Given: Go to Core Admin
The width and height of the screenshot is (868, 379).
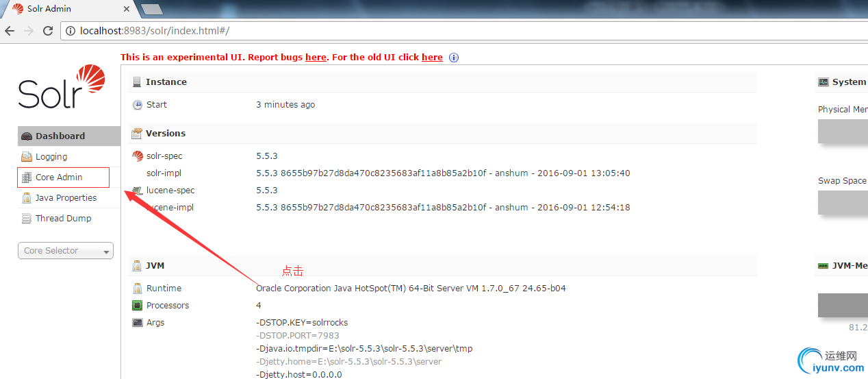Looking at the screenshot, I should (x=59, y=177).
